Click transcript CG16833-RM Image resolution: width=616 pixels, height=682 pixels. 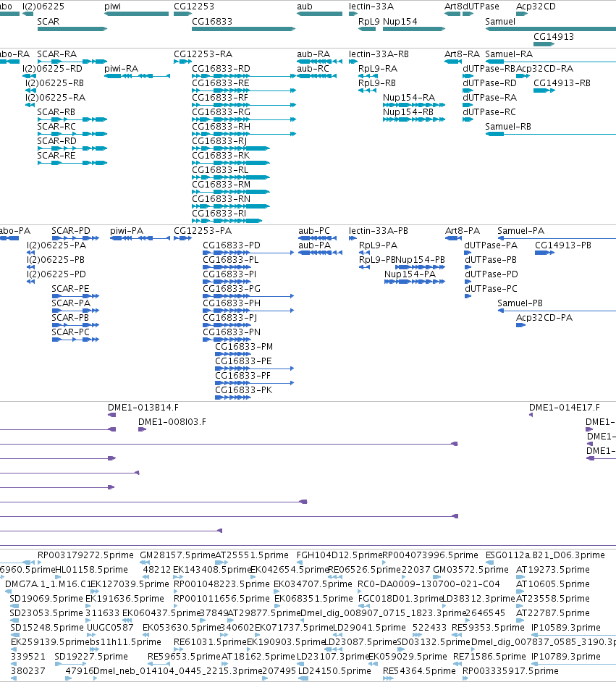[231, 192]
